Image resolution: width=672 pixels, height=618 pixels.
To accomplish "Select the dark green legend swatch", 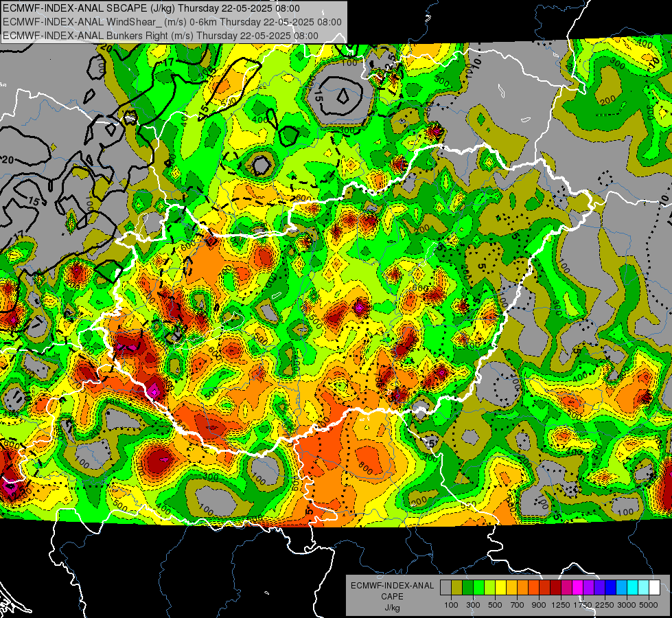I will (x=467, y=588).
